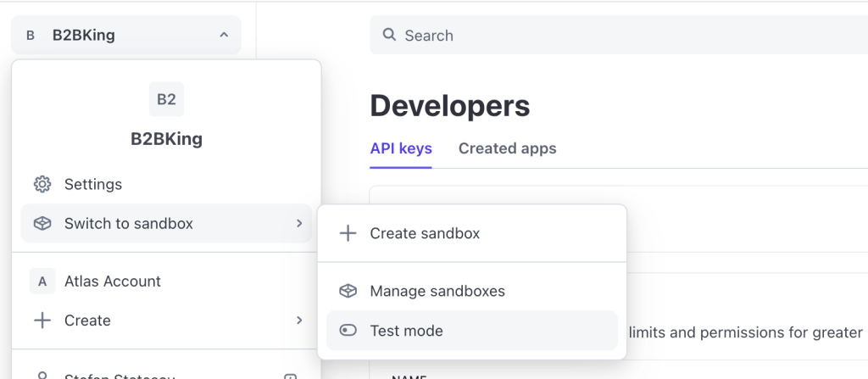Open Settings by its text label

pos(93,184)
